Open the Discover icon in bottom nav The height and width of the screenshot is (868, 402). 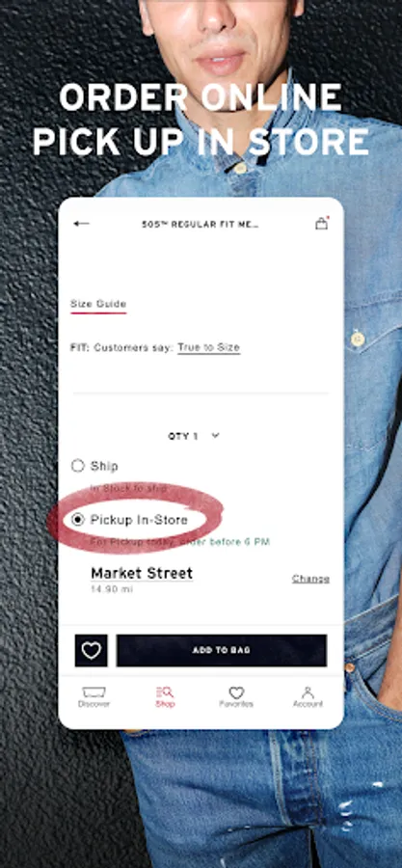point(94,692)
